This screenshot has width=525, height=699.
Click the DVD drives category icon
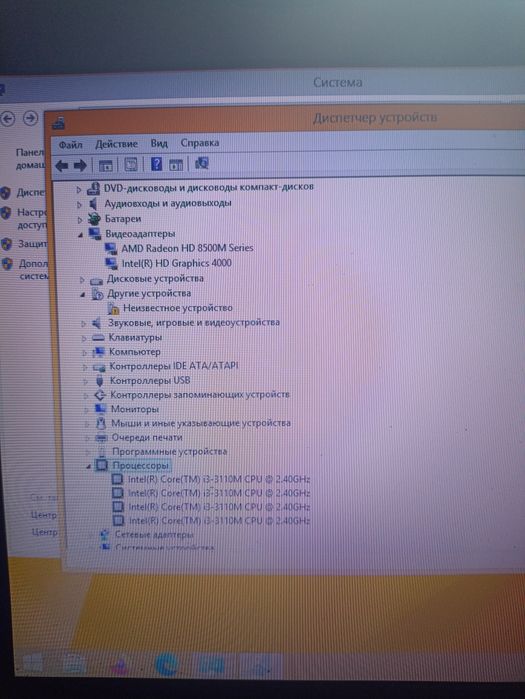[93, 189]
